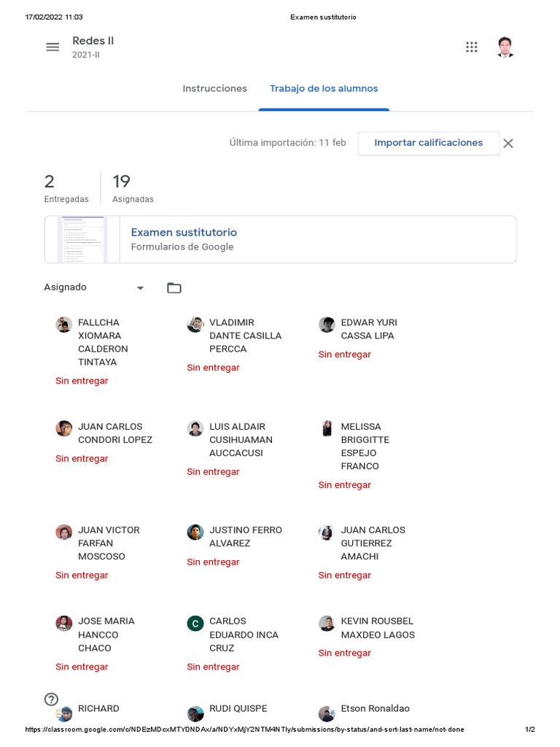Click the Importar calificaciones button
Screen dimensions: 560x747
click(x=428, y=143)
